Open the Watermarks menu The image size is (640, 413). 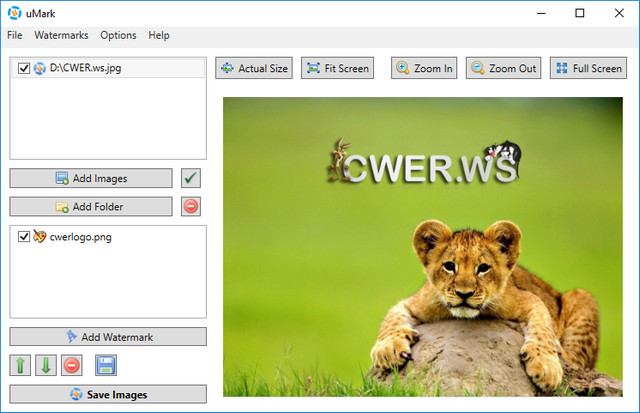[61, 35]
